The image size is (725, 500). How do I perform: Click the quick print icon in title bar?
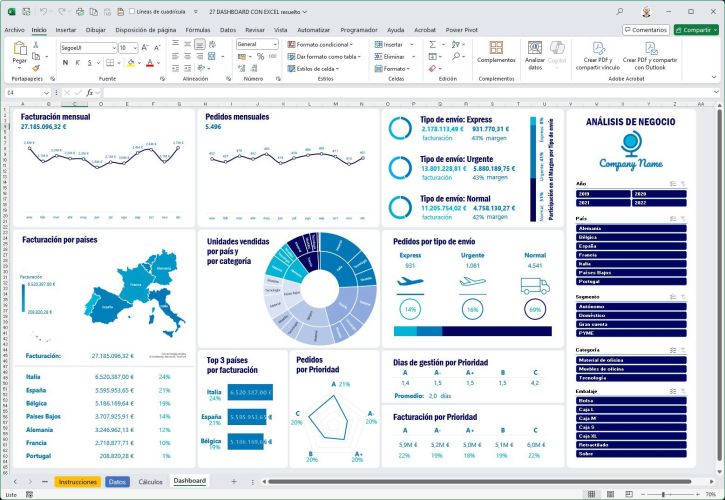[x=80, y=12]
